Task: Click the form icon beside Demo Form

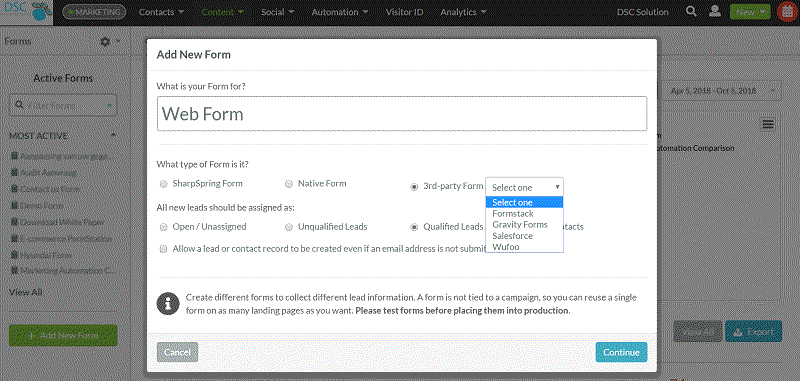Action: tap(14, 206)
